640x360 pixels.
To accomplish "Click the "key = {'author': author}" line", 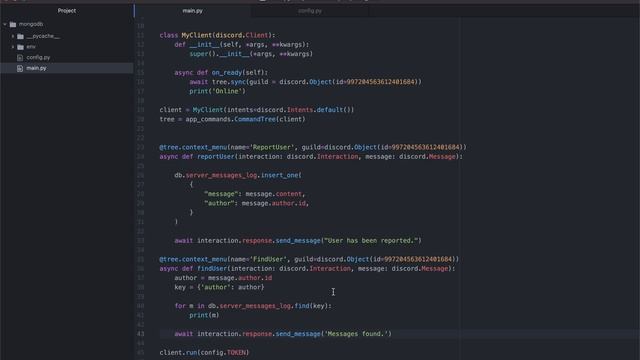I will (220, 288).
